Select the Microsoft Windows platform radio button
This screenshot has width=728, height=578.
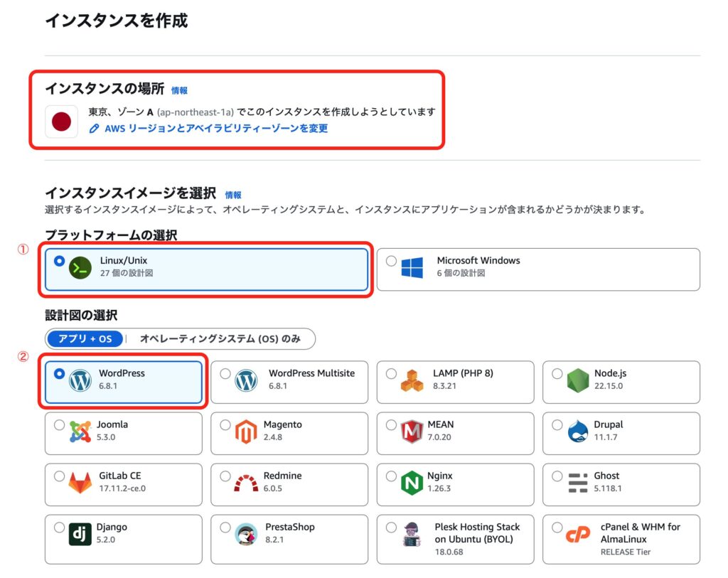click(392, 261)
